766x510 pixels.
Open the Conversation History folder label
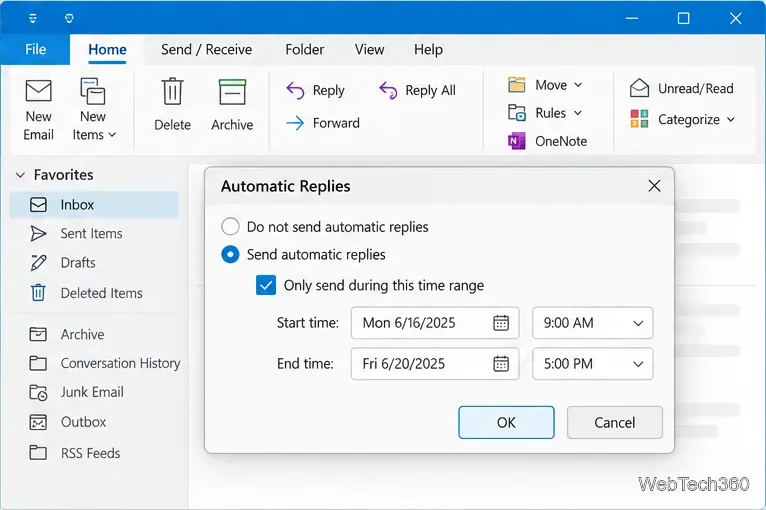(x=120, y=363)
